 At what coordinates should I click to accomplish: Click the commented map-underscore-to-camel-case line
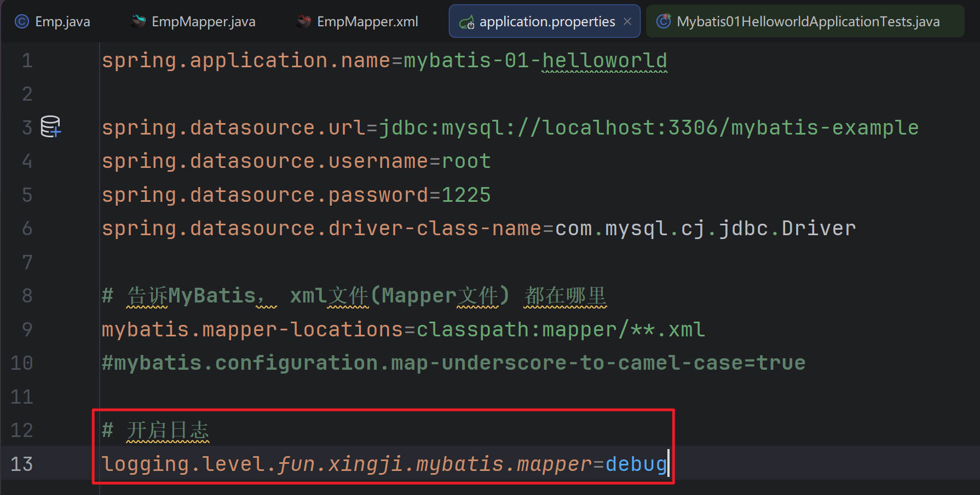click(453, 363)
